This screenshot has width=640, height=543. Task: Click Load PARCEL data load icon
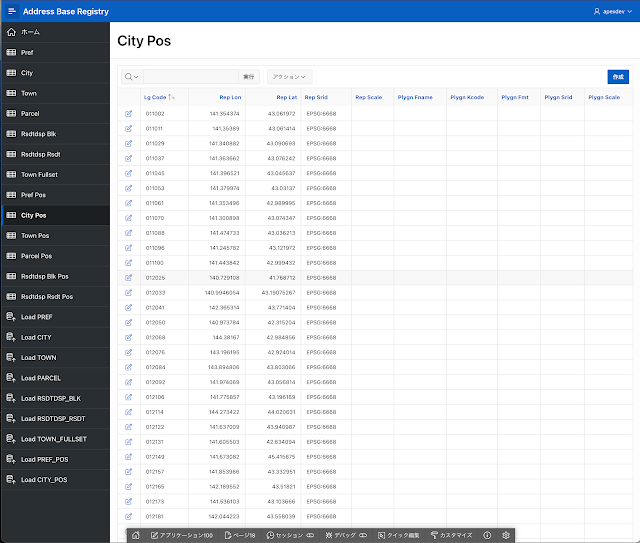11,378
